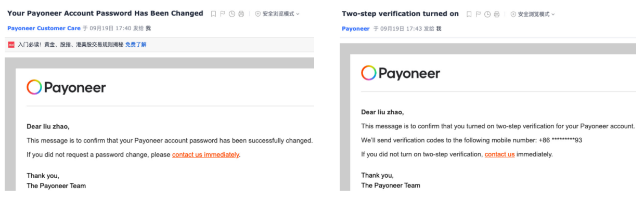The width and height of the screenshot is (644, 199).
Task: Open the 免费了解 ad link
Action: [x=136, y=45]
